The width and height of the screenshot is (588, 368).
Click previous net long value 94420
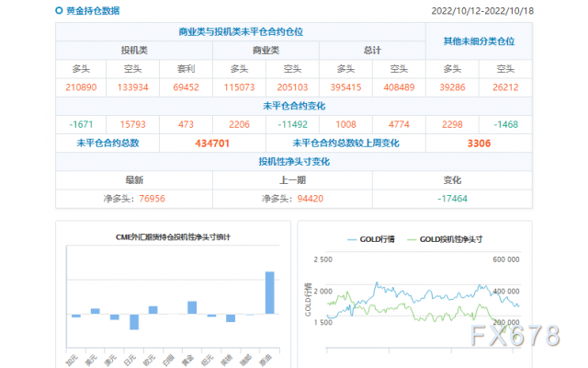(311, 199)
